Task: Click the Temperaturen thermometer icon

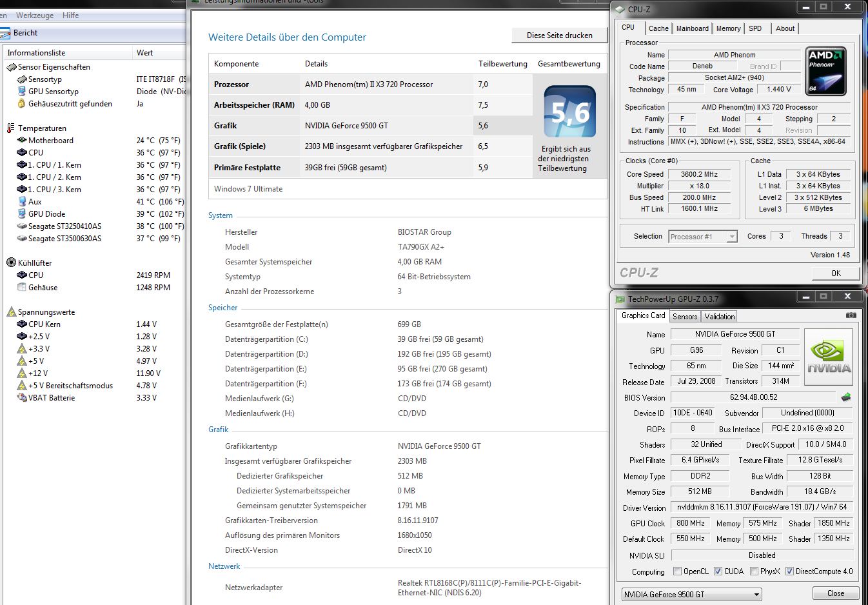Action: pyautogui.click(x=11, y=128)
